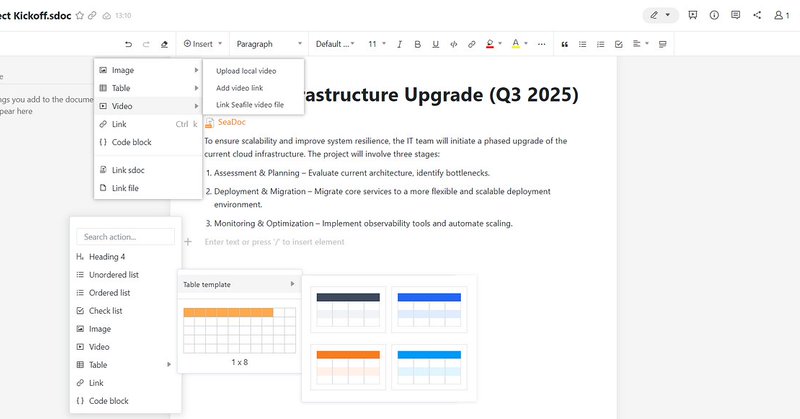Share the document

[757, 15]
